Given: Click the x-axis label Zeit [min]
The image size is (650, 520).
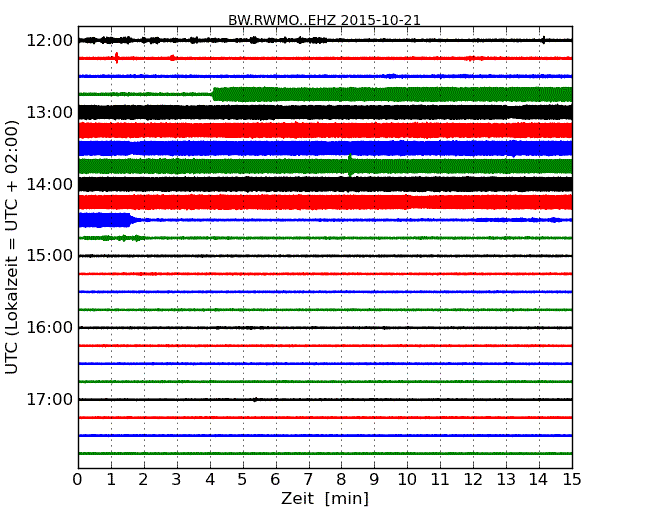Looking at the screenshot, I should (325, 498).
